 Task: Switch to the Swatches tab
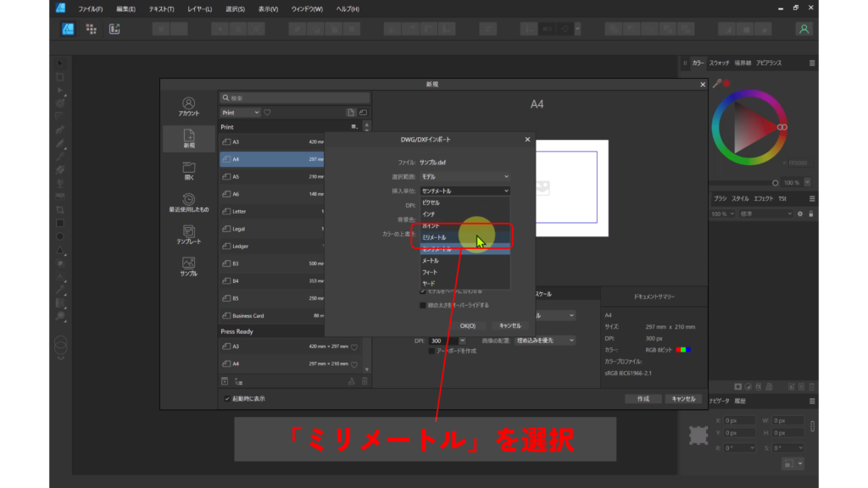click(719, 63)
